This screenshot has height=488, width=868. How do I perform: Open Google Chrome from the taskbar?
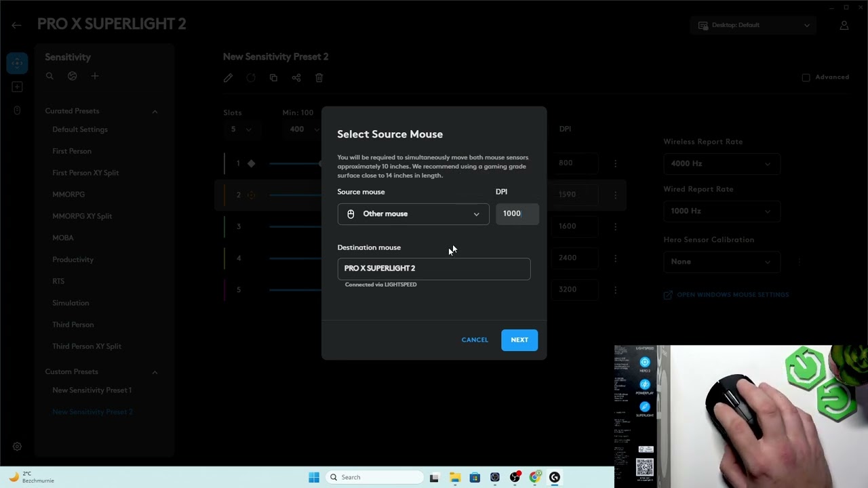pyautogui.click(x=535, y=477)
